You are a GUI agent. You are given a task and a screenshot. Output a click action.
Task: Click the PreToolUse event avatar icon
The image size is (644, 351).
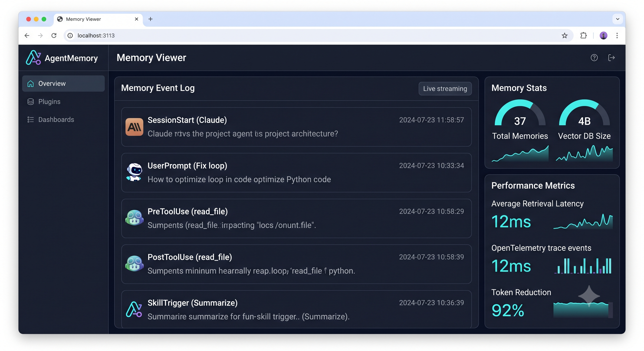134,218
